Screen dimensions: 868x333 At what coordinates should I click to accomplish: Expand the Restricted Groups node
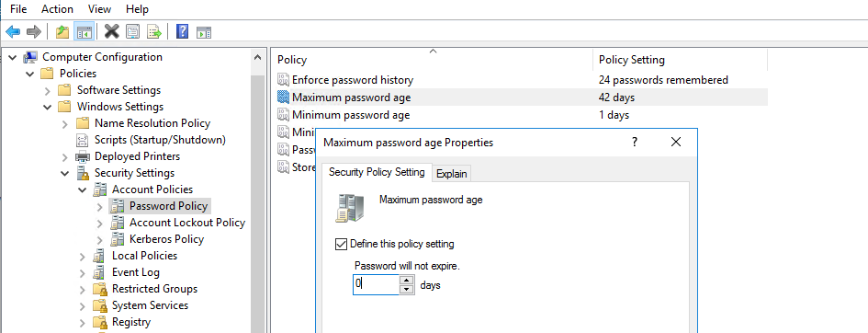pos(83,290)
